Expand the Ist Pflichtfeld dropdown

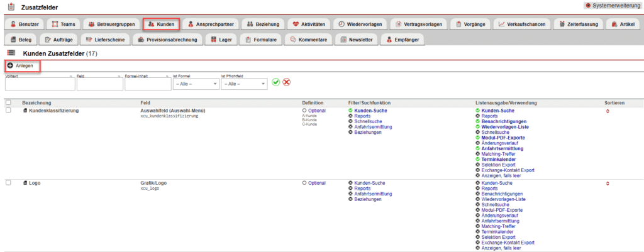(x=244, y=84)
